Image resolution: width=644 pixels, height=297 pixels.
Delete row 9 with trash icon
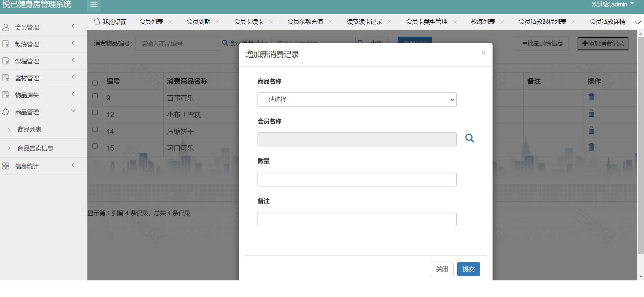pyautogui.click(x=591, y=97)
